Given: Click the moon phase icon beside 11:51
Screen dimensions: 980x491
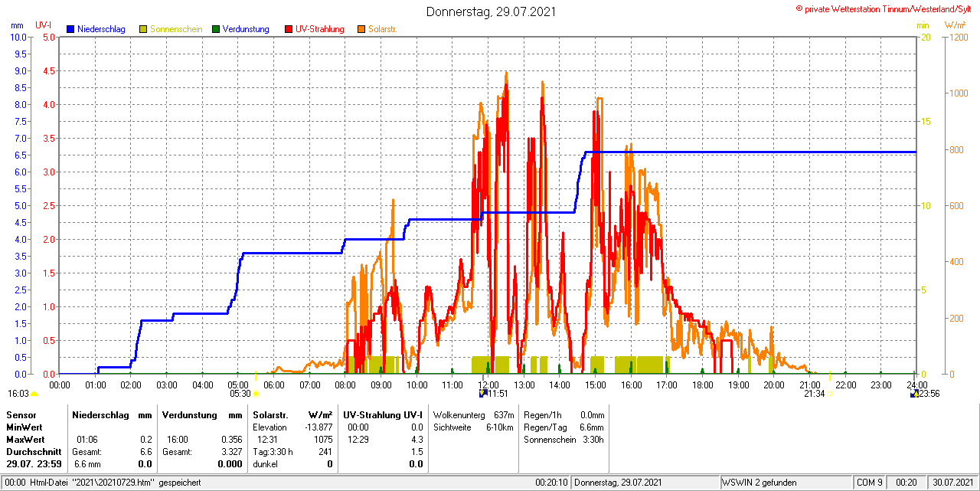Looking at the screenshot, I should point(482,394).
